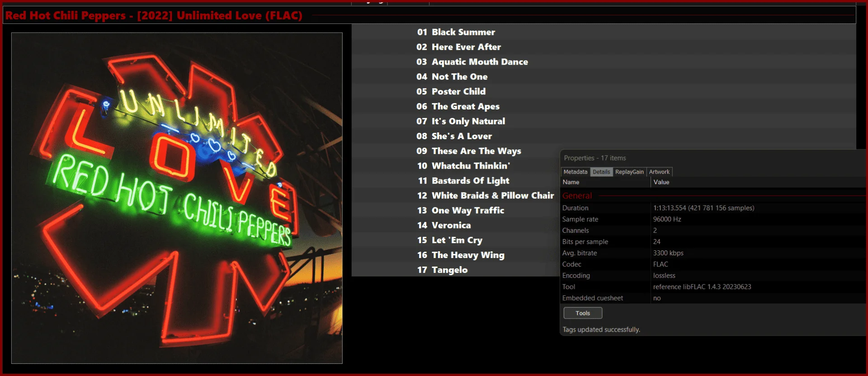The image size is (868, 376).
Task: Select track 14 Veronica
Action: (456, 225)
